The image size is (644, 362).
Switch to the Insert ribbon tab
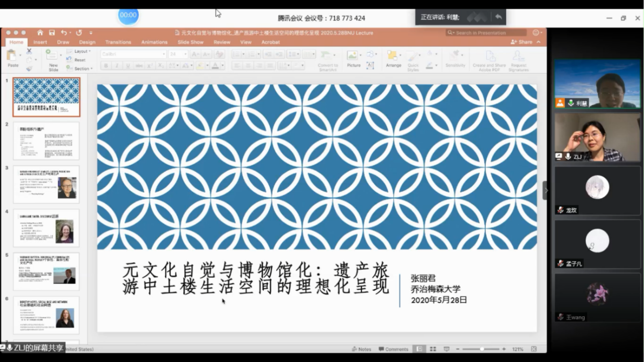(40, 42)
